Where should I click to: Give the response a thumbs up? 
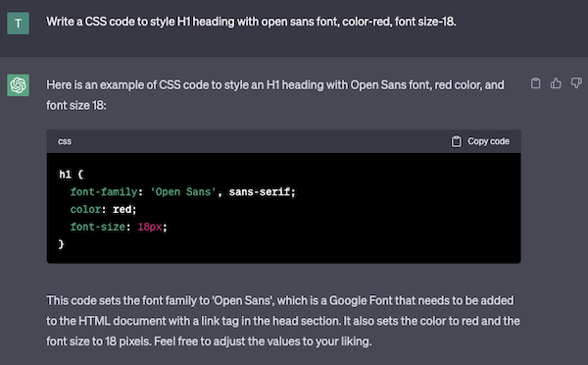pos(556,83)
